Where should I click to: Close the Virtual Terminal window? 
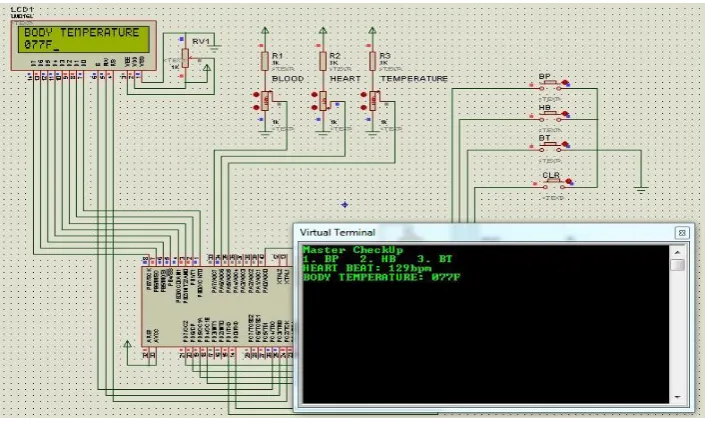[x=682, y=232]
